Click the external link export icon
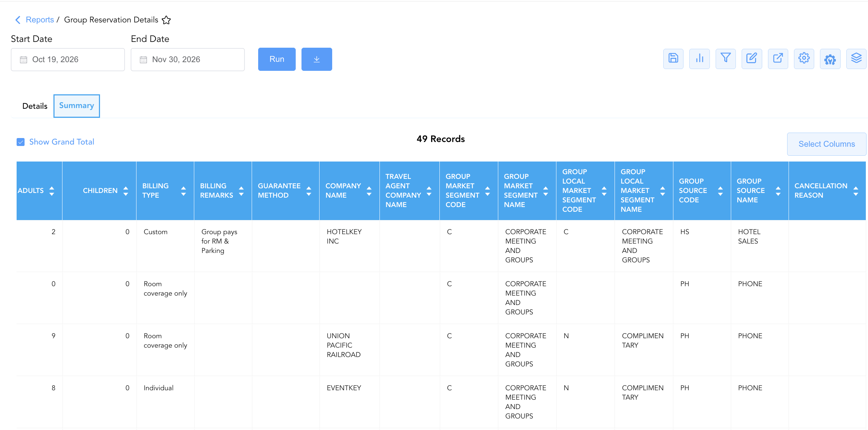The image size is (868, 430). pos(778,59)
